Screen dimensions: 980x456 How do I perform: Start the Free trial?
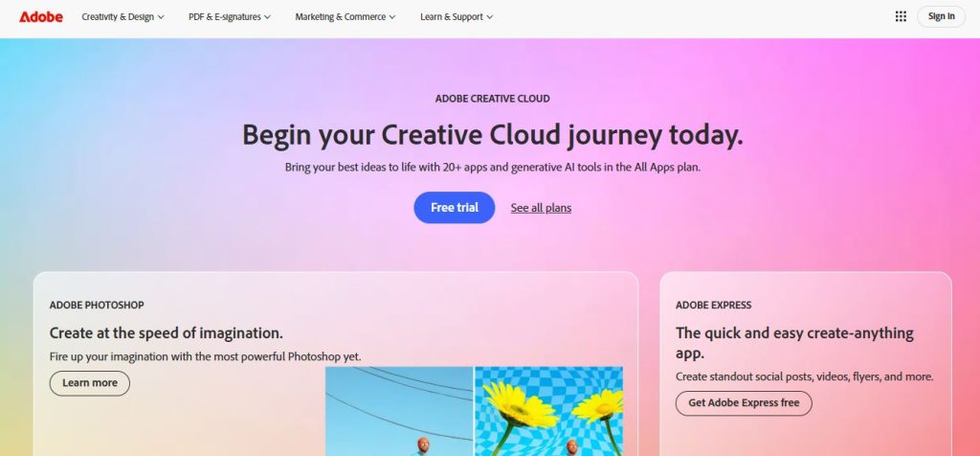click(x=455, y=208)
